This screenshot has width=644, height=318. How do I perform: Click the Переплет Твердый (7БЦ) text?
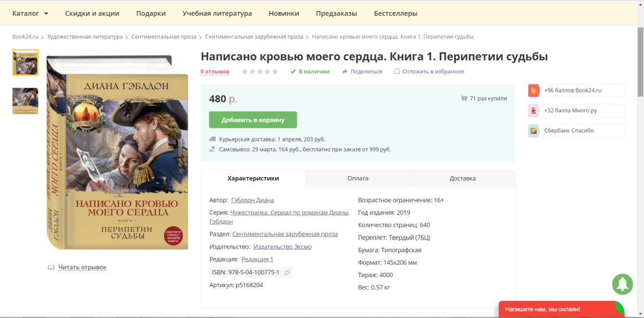click(394, 237)
